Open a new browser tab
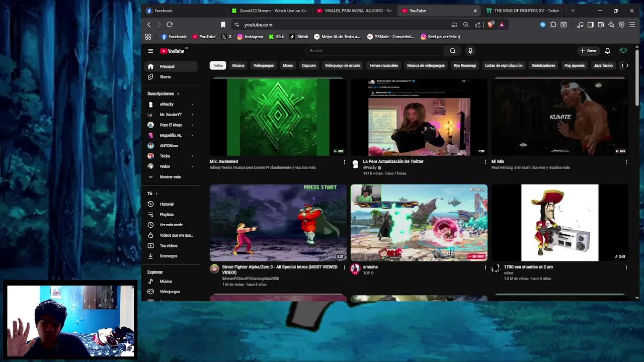644x362 pixels. pyautogui.click(x=573, y=11)
